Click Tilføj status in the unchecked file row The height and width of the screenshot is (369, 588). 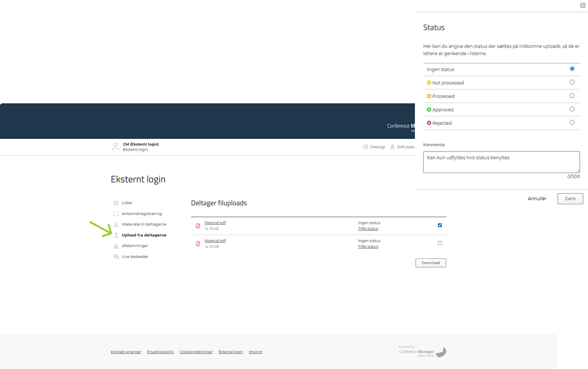[368, 247]
